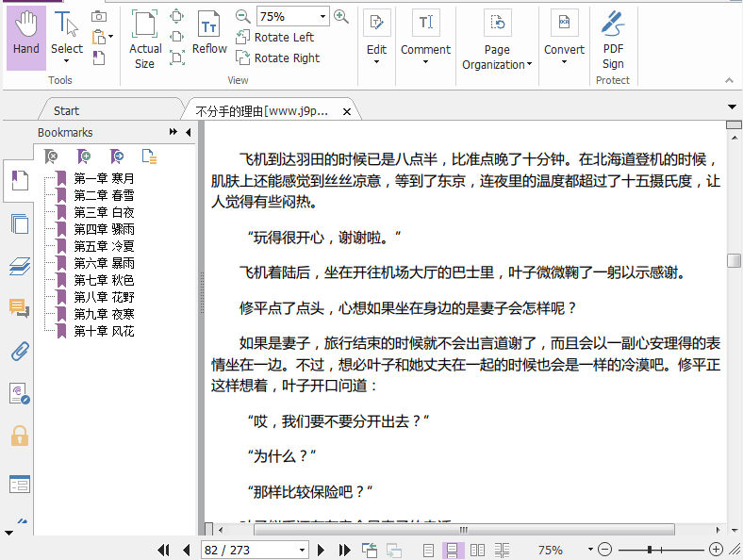Go to bookmark 第七章 秋色
The image size is (743, 560).
coord(104,281)
